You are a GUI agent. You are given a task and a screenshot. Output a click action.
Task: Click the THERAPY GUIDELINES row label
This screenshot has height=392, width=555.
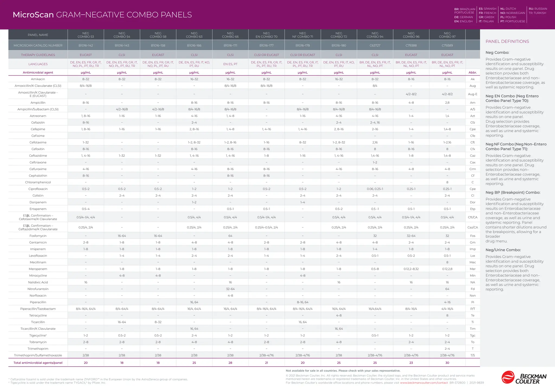(x=38, y=55)
